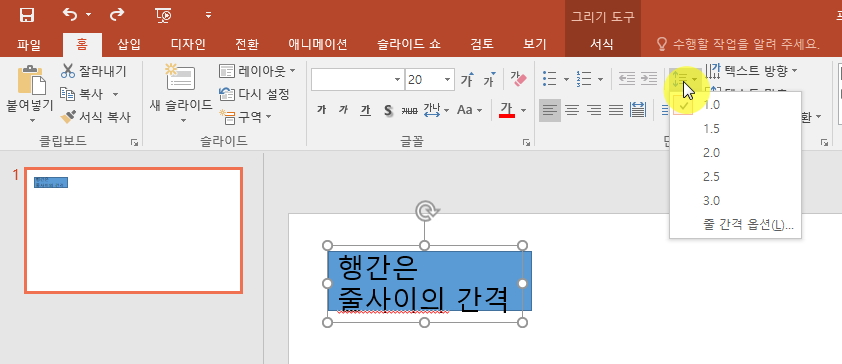
Task: Click the 복사 button
Action: 82,94
